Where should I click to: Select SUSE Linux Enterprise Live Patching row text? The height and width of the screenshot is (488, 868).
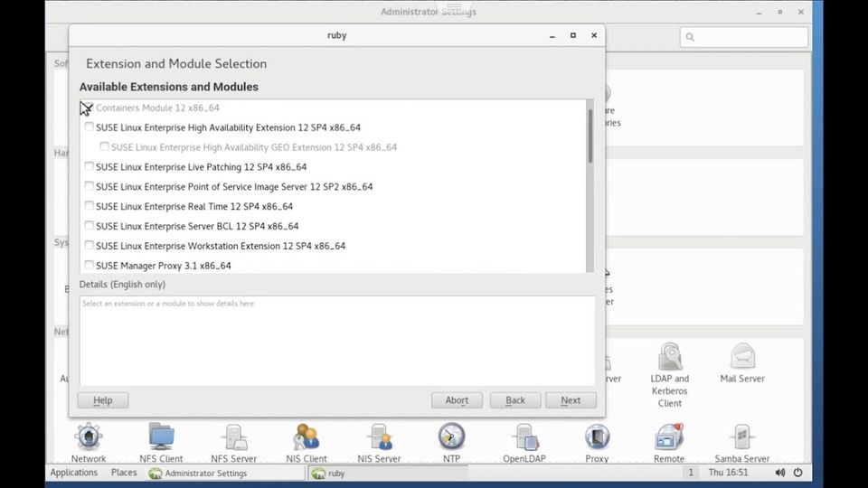point(202,167)
